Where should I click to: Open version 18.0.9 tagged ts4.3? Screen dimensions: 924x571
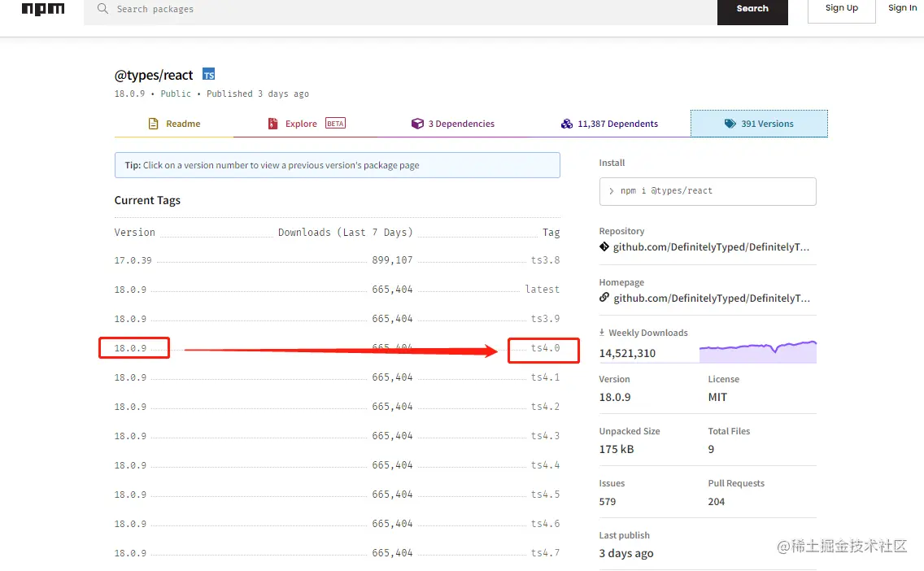tap(130, 436)
